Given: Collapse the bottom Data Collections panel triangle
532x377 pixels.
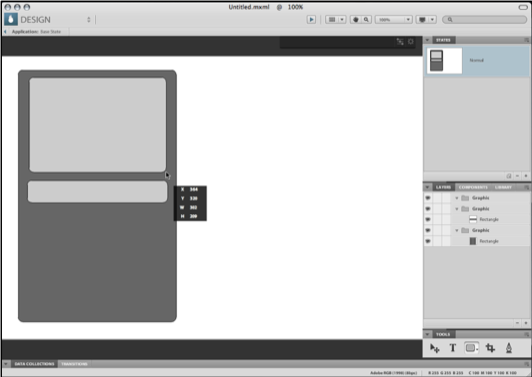Looking at the screenshot, I should pos(6,364).
